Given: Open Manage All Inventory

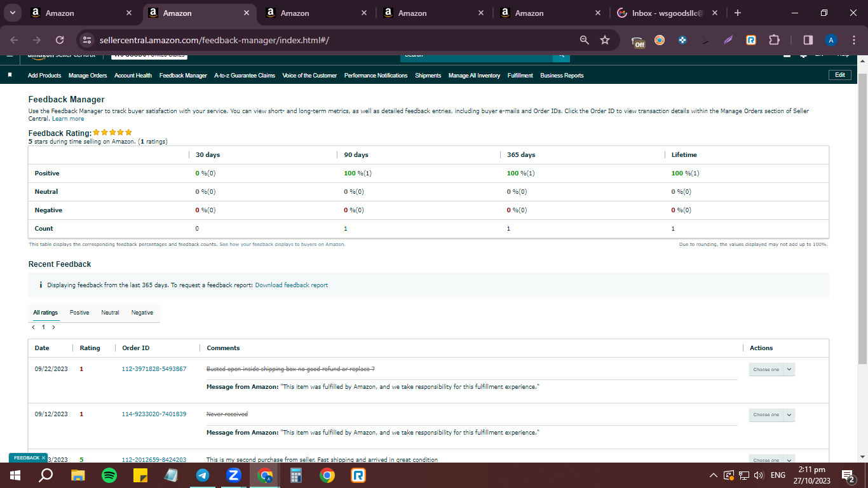Looking at the screenshot, I should [474, 76].
